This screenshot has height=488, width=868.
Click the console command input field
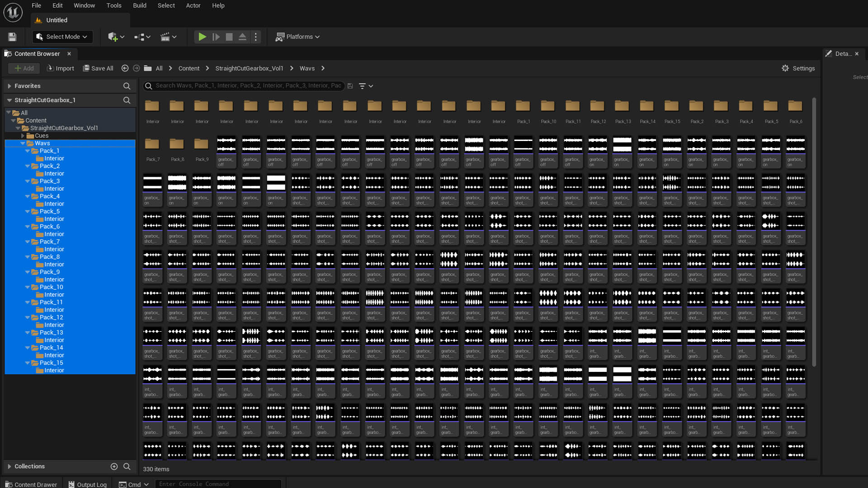pyautogui.click(x=218, y=484)
